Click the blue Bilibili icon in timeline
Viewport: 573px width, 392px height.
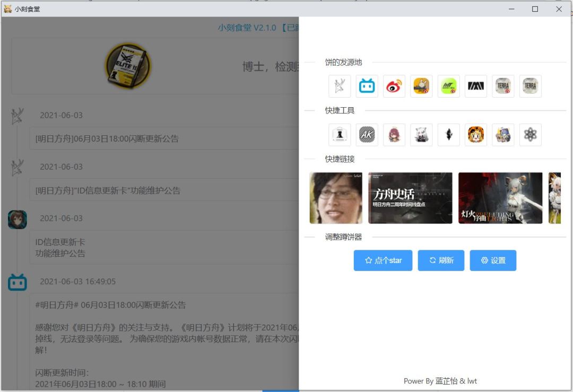point(17,282)
